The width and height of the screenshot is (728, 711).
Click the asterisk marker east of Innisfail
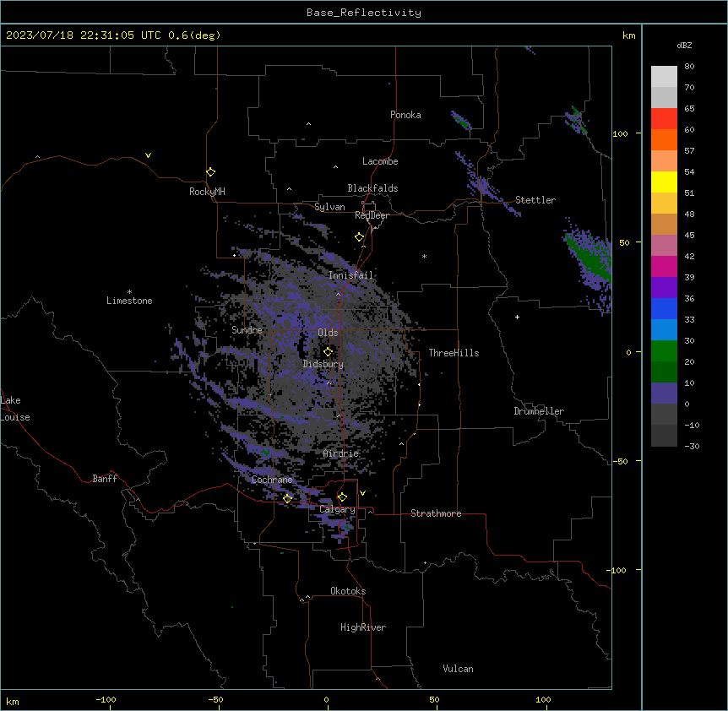coord(424,256)
